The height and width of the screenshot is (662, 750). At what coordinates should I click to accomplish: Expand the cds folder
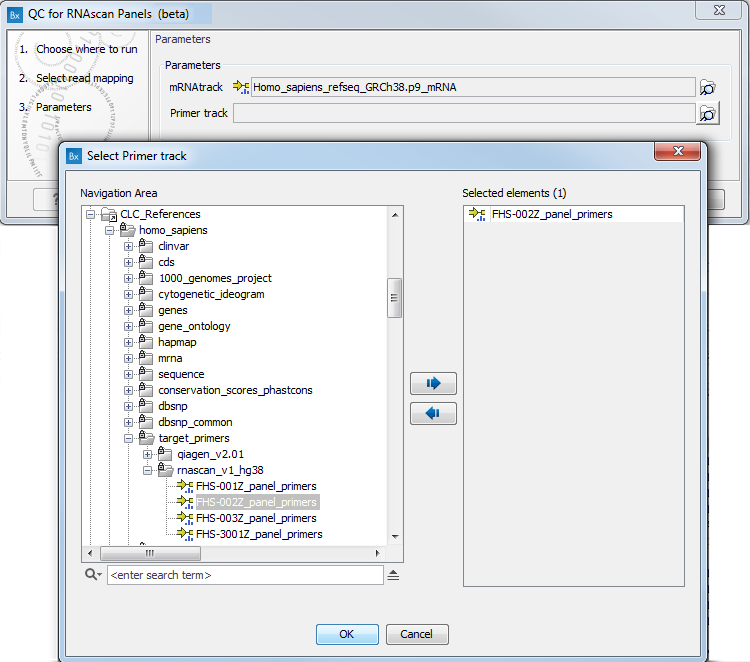pos(128,263)
